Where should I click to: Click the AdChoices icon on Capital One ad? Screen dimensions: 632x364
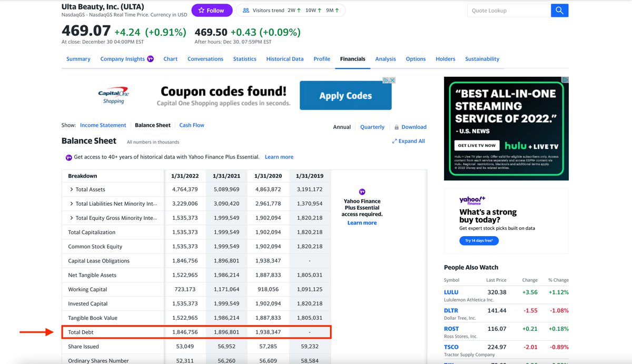386,80
